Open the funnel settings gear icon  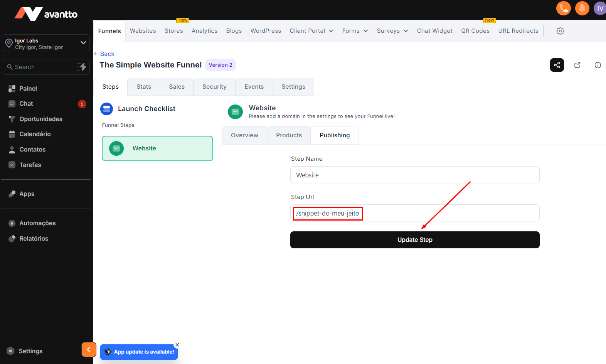coord(560,31)
